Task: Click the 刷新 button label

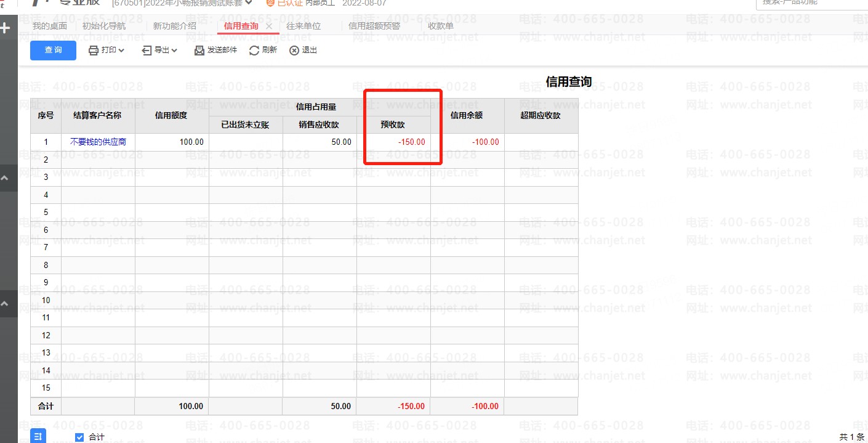Action: click(x=270, y=51)
